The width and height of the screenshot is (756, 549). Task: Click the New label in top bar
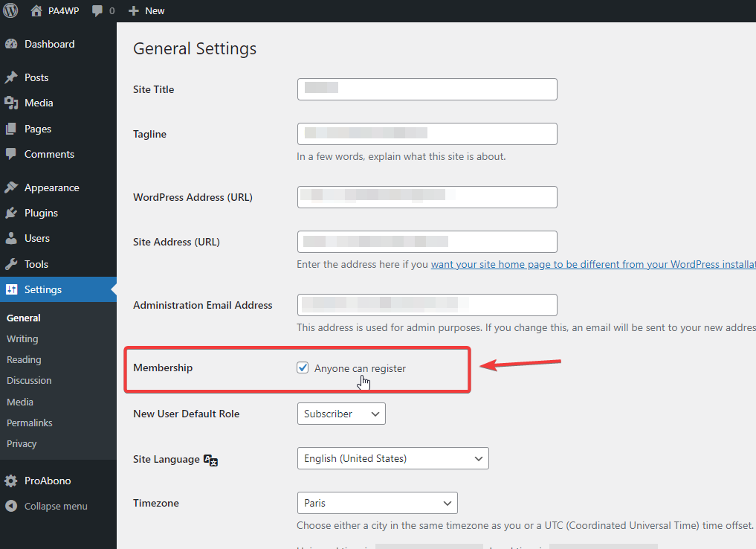pos(155,10)
